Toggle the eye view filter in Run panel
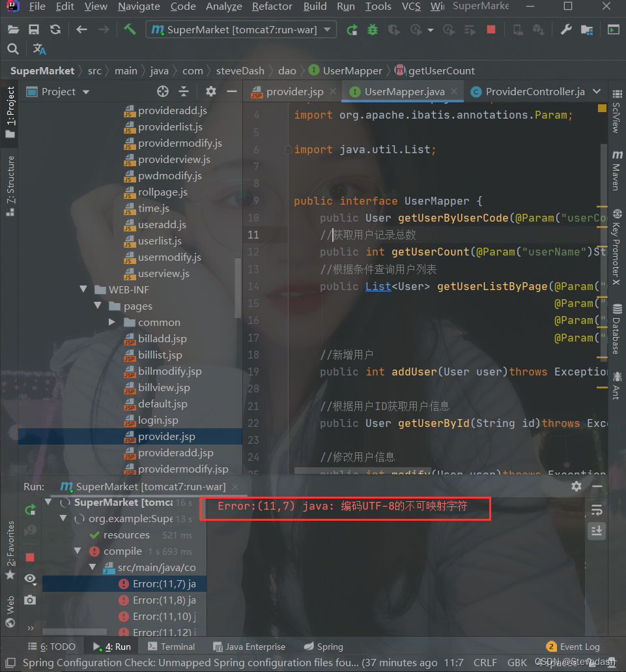 30,579
